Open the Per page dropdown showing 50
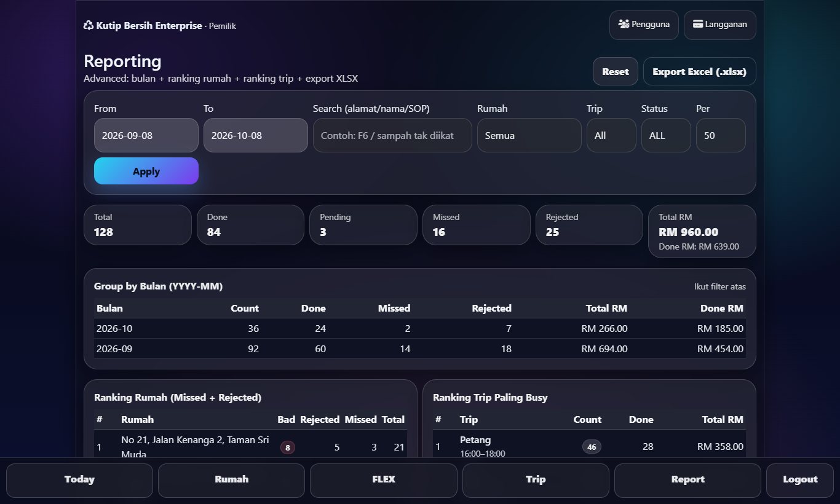 pyautogui.click(x=721, y=135)
